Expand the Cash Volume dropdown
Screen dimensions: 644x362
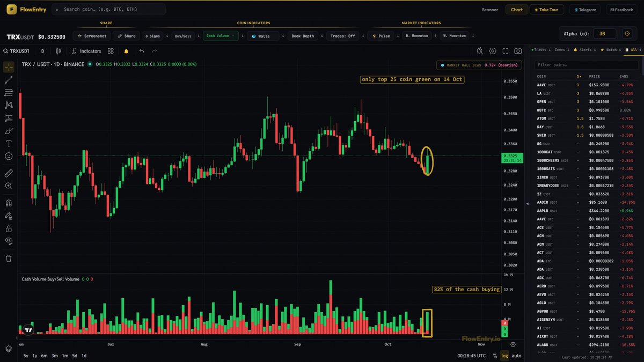click(x=221, y=36)
